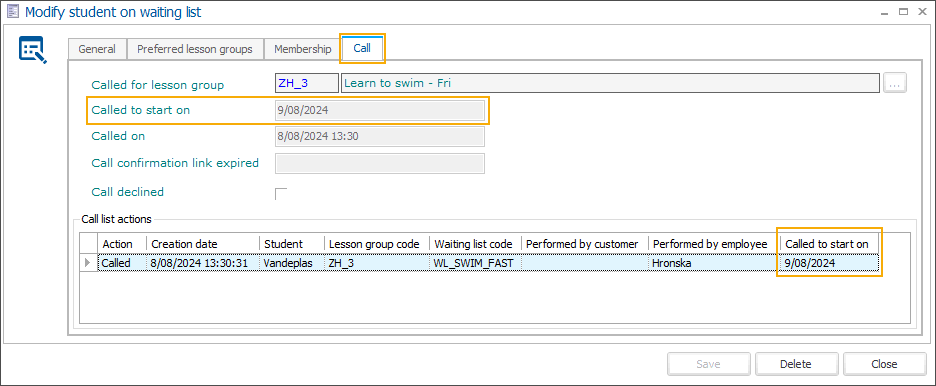The height and width of the screenshot is (386, 936).
Task: Click the ZH_3 lesson group code field
Action: pyautogui.click(x=306, y=84)
